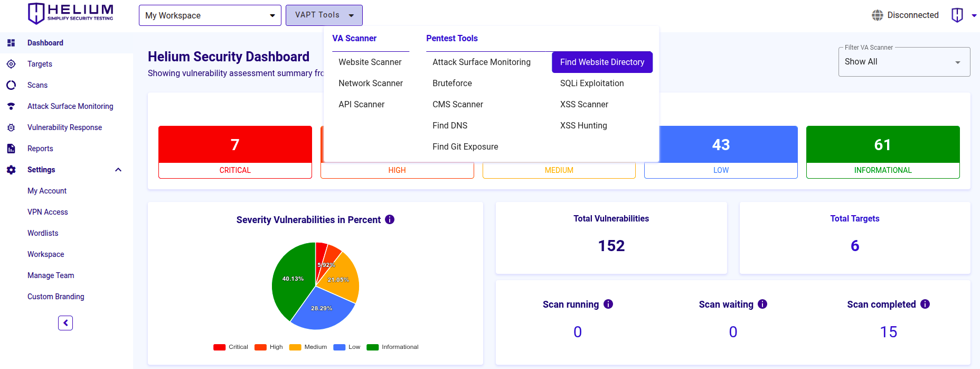Click info icon beside Severity Vulnerabilities in Percent
The image size is (980, 369).
pos(390,219)
